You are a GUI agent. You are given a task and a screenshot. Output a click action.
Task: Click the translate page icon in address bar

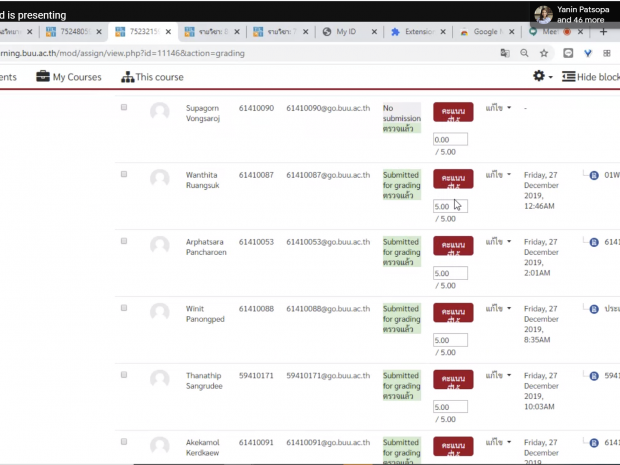(505, 53)
